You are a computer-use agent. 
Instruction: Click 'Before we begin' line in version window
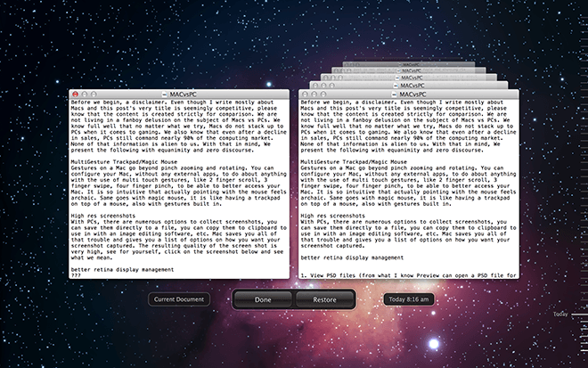pyautogui.click(x=402, y=102)
